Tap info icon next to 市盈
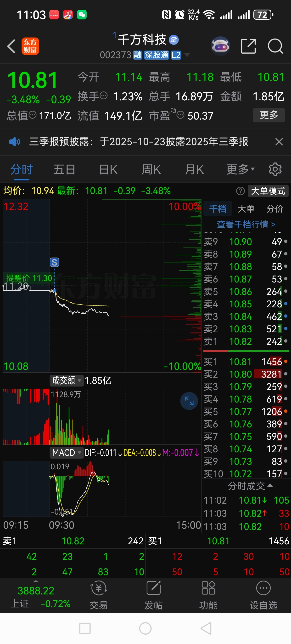Viewport: 291px width, 644px height. tap(180, 115)
